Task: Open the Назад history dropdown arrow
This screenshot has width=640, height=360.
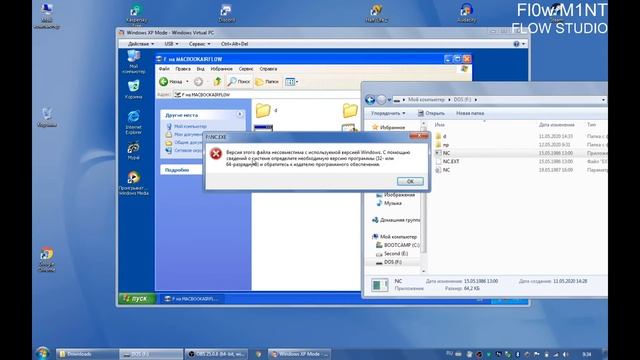Action: click(x=187, y=82)
